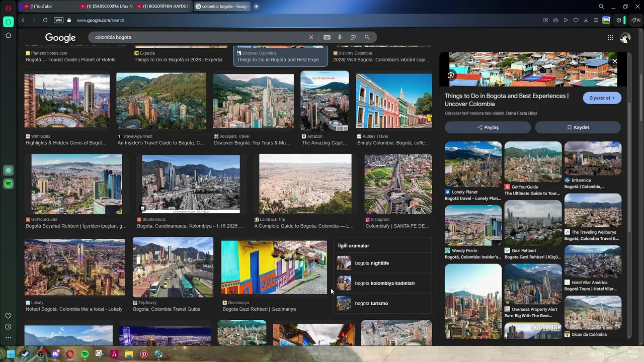The width and height of the screenshot is (644, 362).
Task: Open File Explorer from the taskbar
Action: [129, 354]
